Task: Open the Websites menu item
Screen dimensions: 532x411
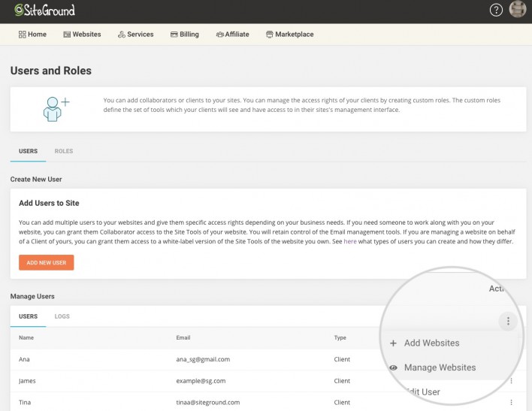Action: point(82,35)
